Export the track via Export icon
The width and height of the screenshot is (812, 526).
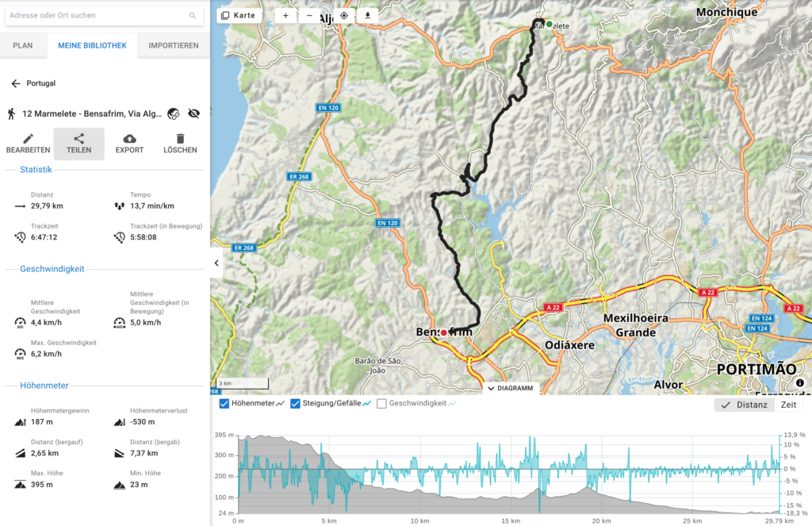[129, 139]
